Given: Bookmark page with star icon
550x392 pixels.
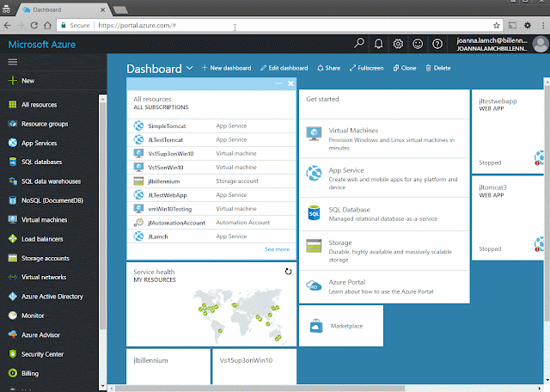Looking at the screenshot, I should point(497,25).
